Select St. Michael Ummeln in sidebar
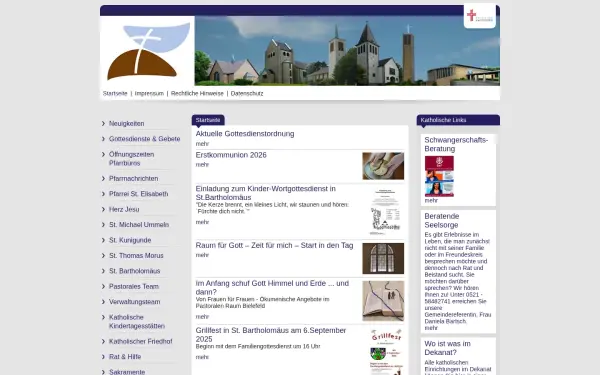This screenshot has width=600, height=375. (139, 225)
